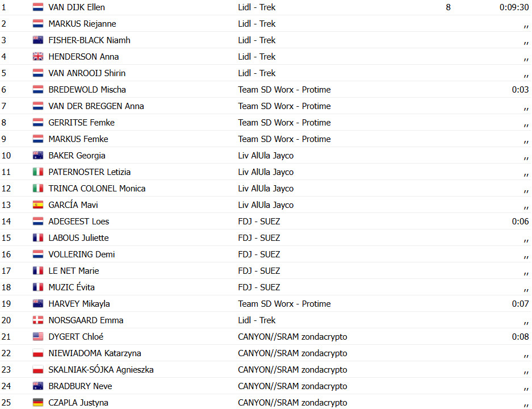
Task: Open Liv AlUla Jayco team for TRINCA COLONEL Monica
Action: pos(266,189)
